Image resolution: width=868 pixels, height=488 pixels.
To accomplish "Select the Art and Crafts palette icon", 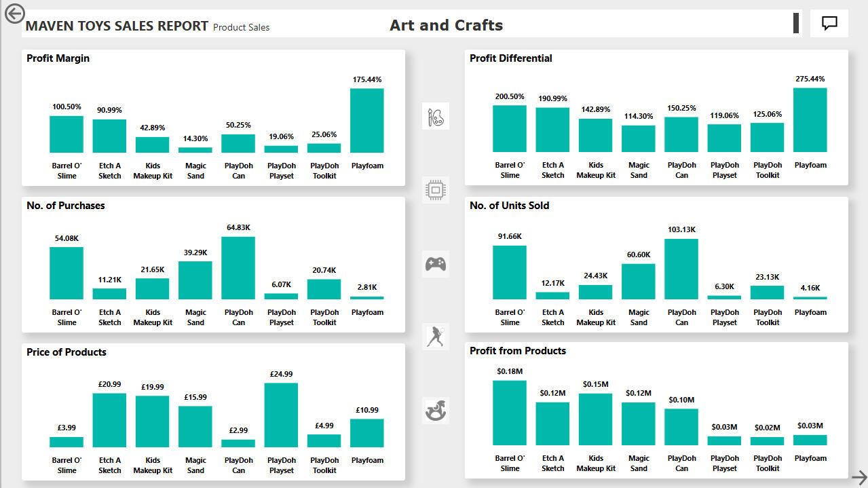I will click(x=435, y=116).
